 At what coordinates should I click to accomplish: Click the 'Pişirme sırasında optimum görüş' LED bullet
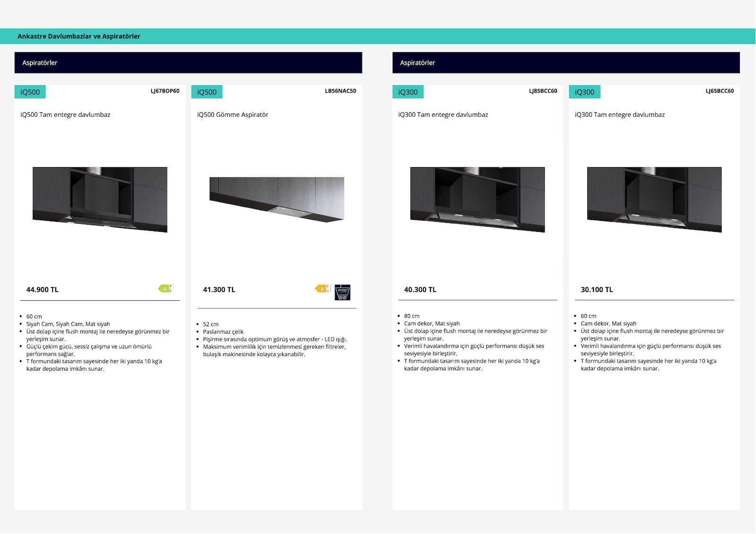(x=275, y=339)
